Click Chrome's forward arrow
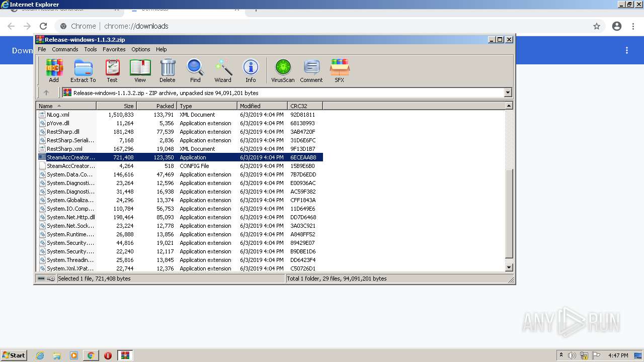 click(27, 26)
